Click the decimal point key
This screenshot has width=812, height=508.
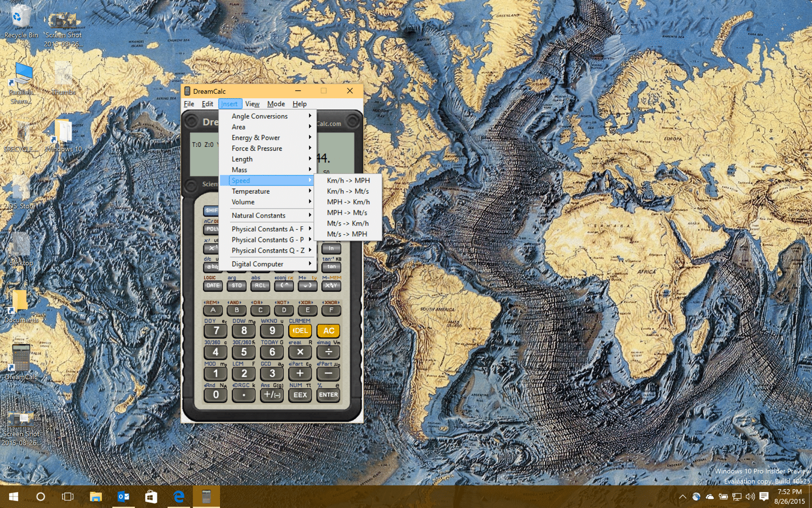(x=244, y=395)
